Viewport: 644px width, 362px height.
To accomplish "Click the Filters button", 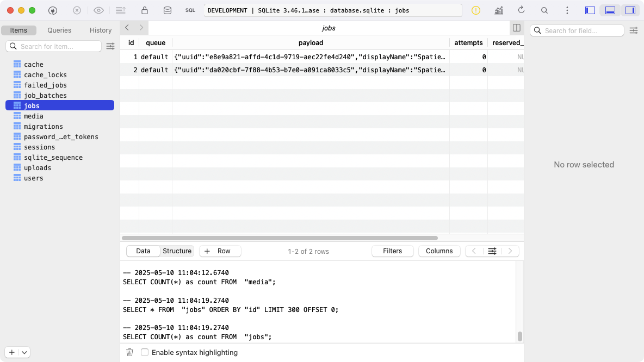I will click(x=392, y=251).
